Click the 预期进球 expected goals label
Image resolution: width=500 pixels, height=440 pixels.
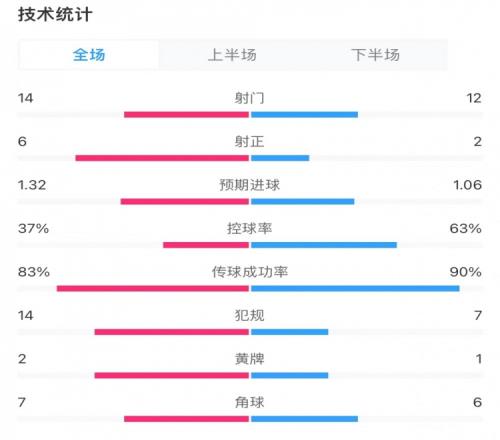249,185
